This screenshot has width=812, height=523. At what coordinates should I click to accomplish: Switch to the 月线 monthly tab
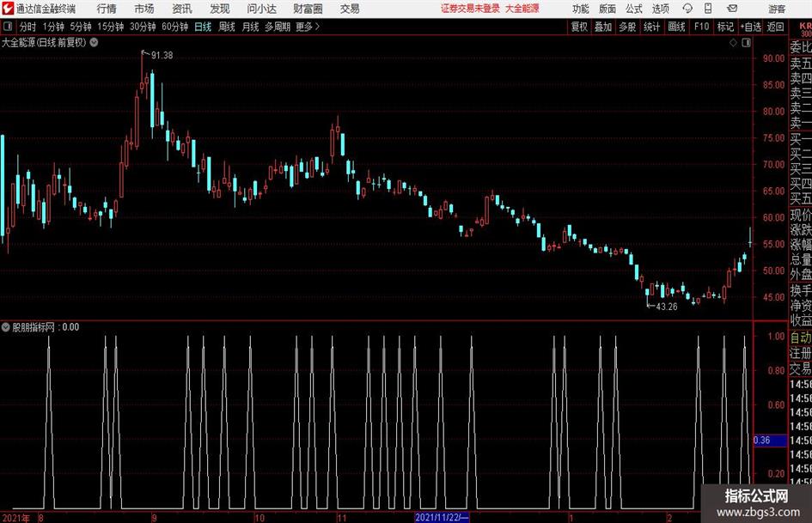[x=251, y=27]
